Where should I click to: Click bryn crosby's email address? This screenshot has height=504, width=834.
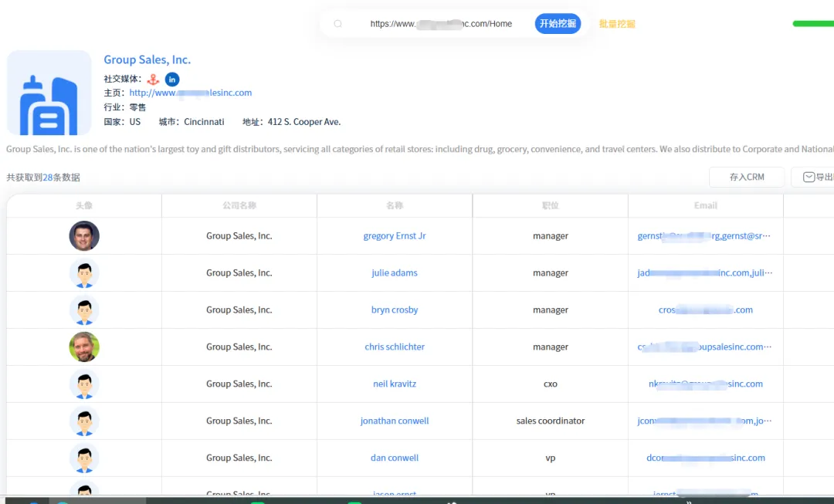tap(706, 310)
